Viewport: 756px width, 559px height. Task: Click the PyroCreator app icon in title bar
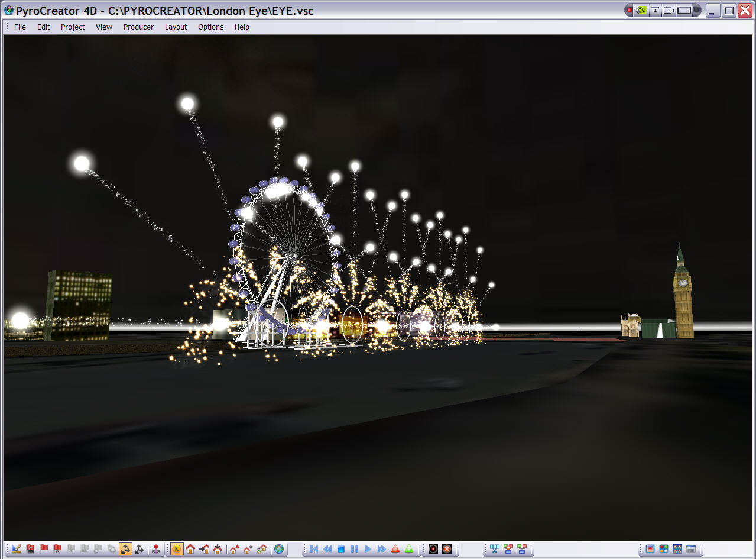click(8, 10)
